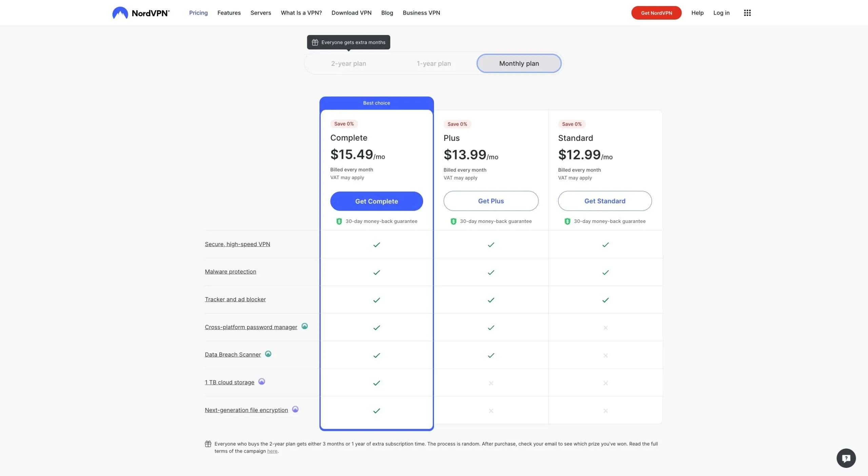Image resolution: width=868 pixels, height=476 pixels.
Task: Click the money-back shield icon under Get Standard
Action: (567, 221)
